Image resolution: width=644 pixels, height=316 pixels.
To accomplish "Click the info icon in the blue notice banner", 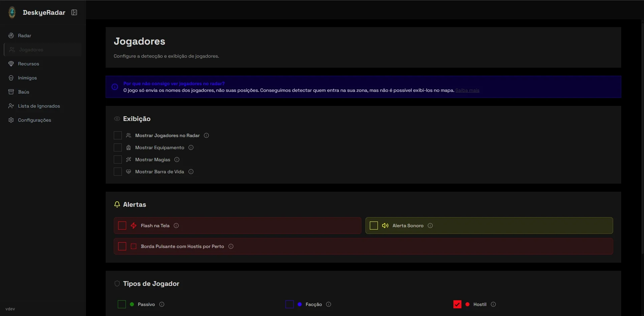I will 115,87.
